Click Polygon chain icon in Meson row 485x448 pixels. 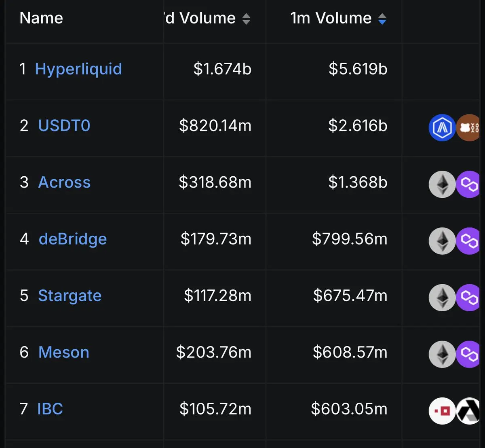[468, 354]
